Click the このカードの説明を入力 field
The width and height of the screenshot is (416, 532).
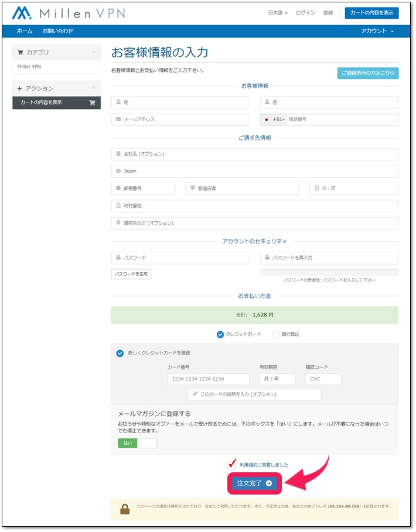[254, 394]
